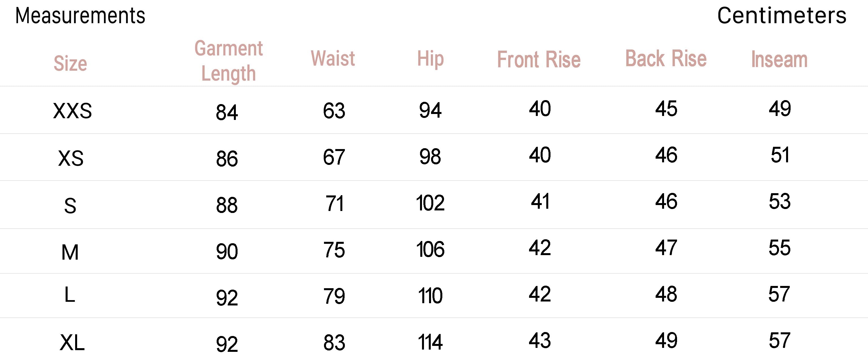The width and height of the screenshot is (868, 364).
Task: Select the M size row label
Action: (70, 252)
